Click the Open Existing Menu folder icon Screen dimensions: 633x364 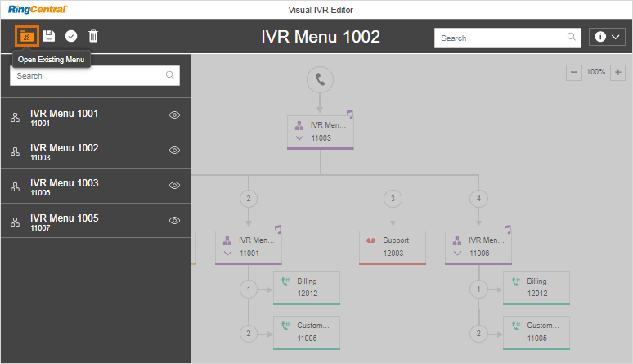click(27, 37)
